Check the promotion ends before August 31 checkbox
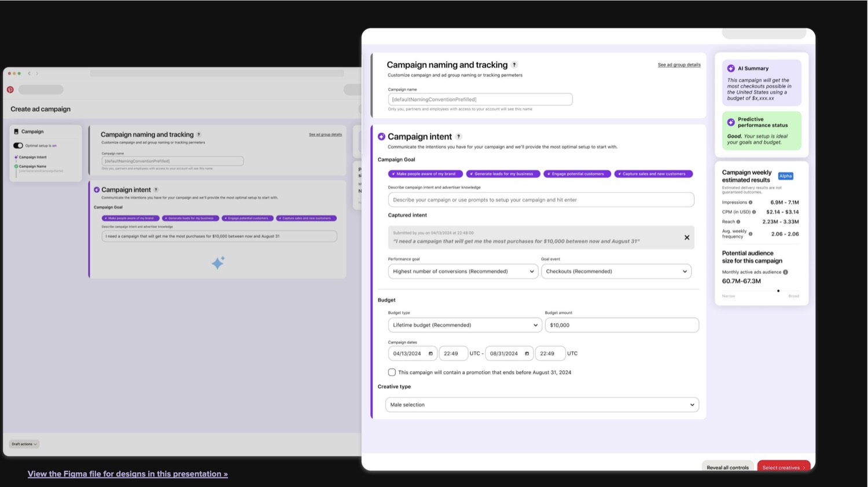Image resolution: width=868 pixels, height=487 pixels. click(392, 372)
